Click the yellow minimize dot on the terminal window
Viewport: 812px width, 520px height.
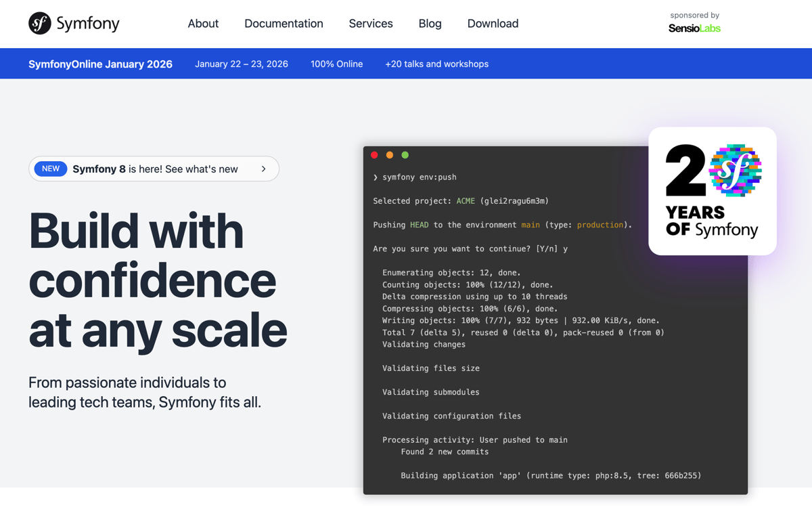(389, 154)
